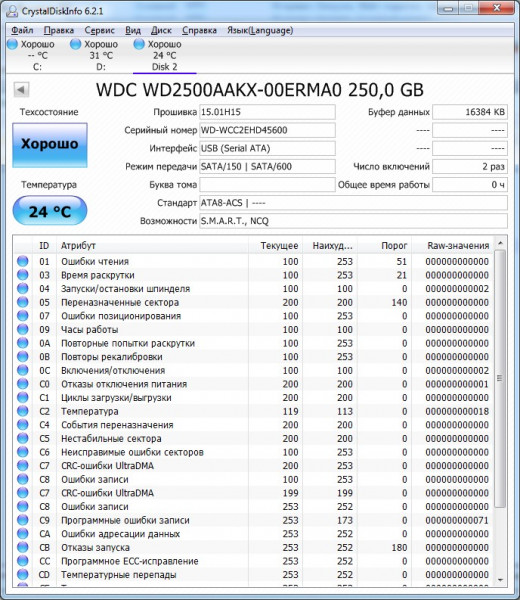
Task: Click the attribute list scroll-up arrow
Action: (x=500, y=243)
